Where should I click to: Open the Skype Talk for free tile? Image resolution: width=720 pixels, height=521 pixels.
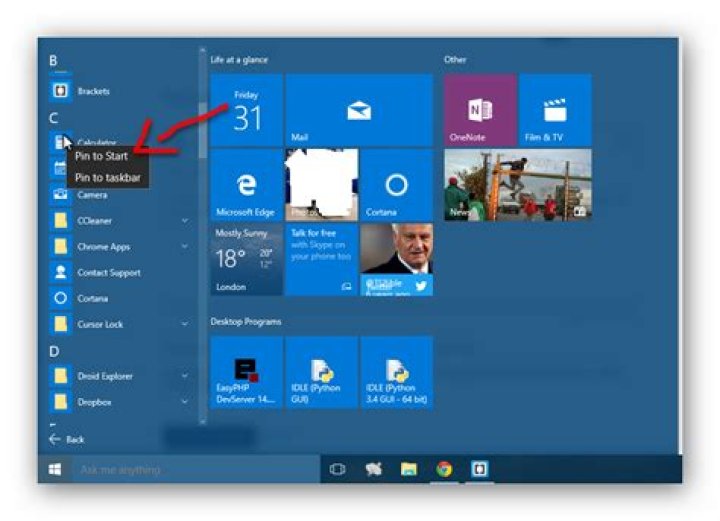tap(322, 260)
